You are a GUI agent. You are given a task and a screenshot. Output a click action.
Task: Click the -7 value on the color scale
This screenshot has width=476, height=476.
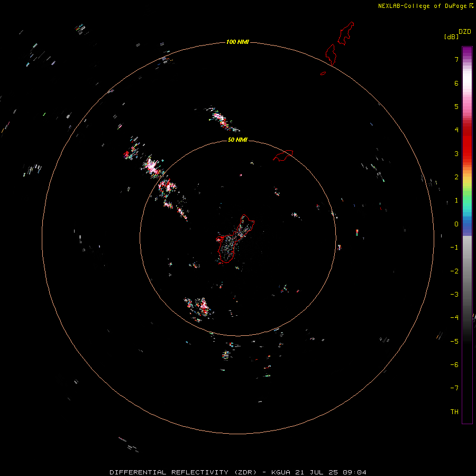click(x=454, y=388)
